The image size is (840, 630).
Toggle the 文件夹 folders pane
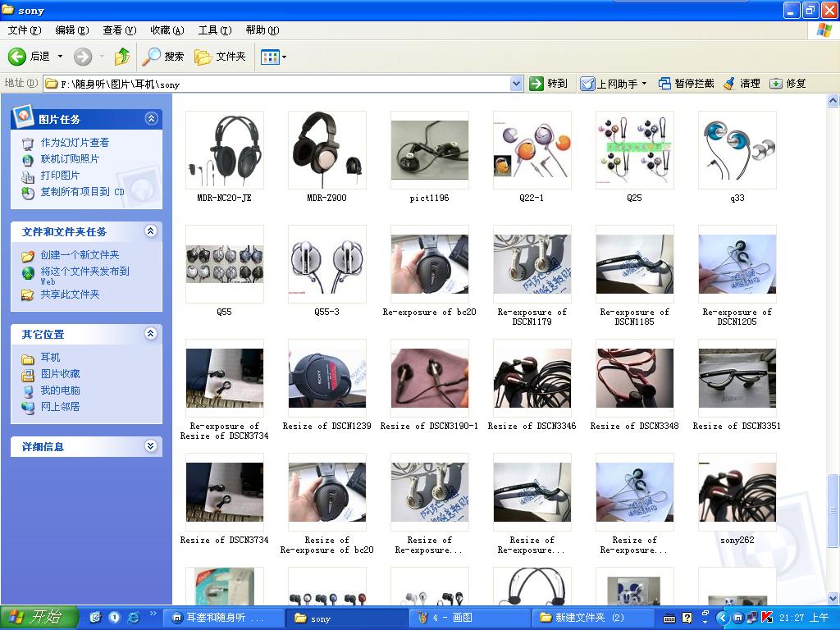pyautogui.click(x=220, y=57)
